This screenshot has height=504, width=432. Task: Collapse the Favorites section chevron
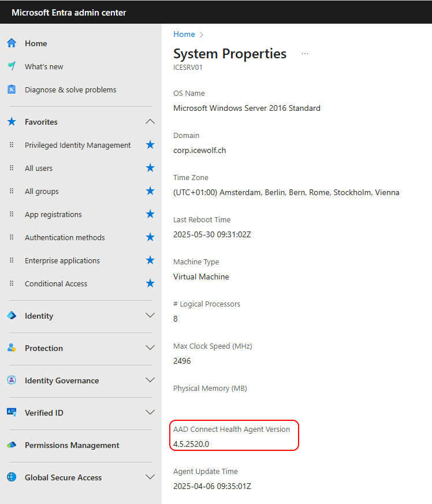[x=150, y=121]
